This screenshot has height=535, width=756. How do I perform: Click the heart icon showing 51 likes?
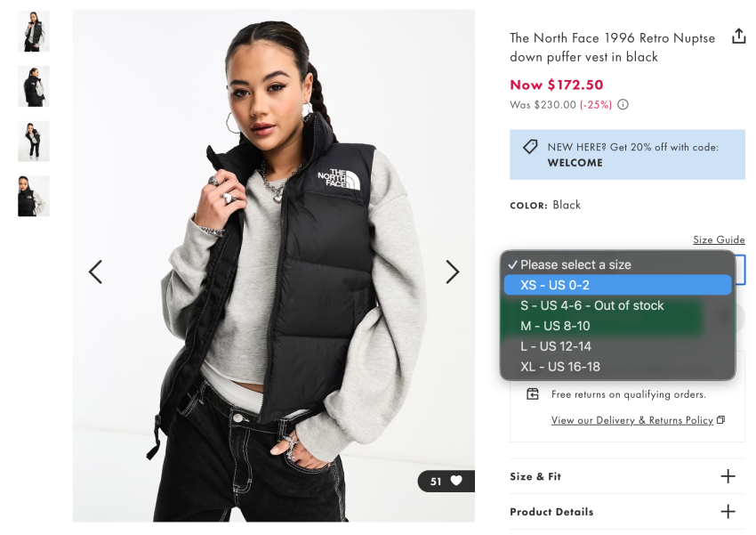point(455,481)
